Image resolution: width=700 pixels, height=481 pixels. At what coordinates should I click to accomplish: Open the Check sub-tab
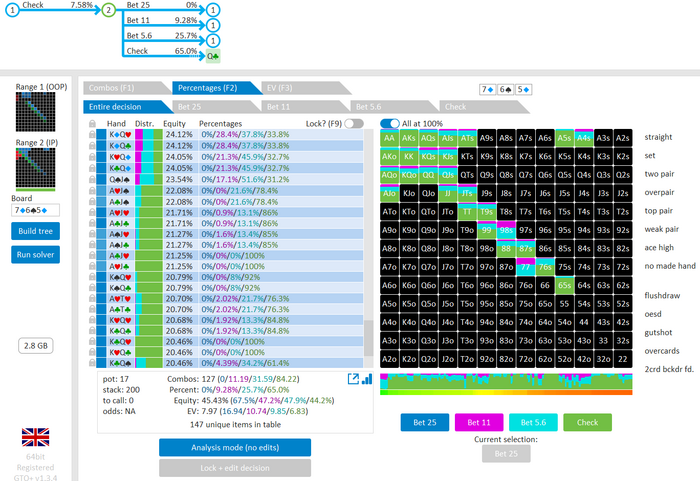(482, 107)
